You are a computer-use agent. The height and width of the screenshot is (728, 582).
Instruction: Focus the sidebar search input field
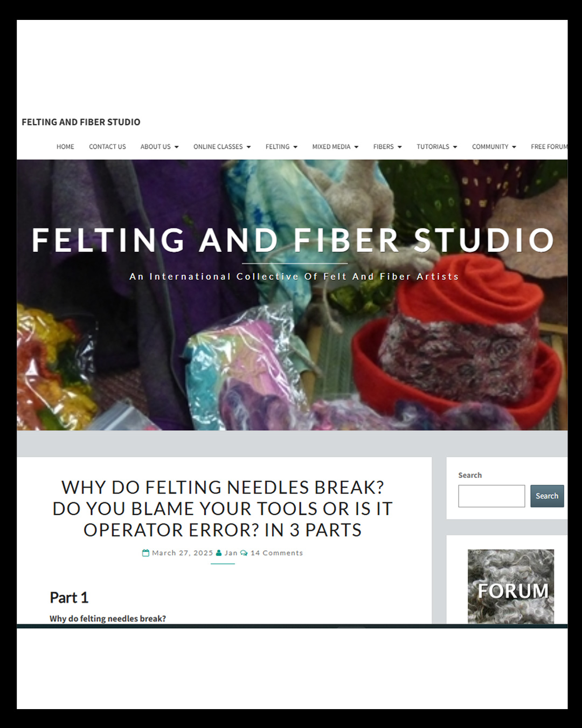(x=491, y=496)
